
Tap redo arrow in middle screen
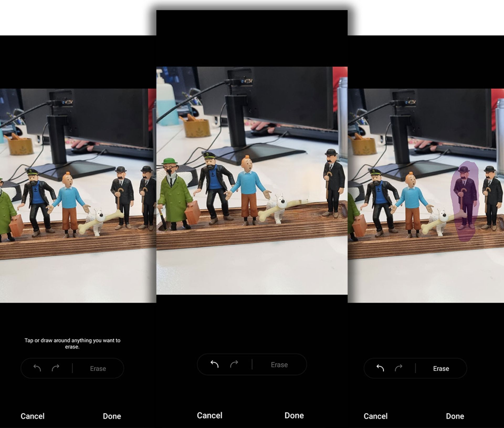(234, 364)
